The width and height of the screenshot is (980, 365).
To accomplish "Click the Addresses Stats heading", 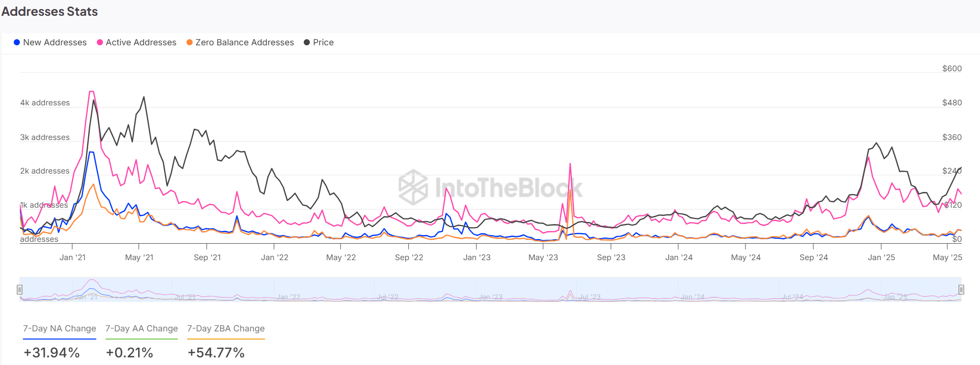I will click(49, 12).
